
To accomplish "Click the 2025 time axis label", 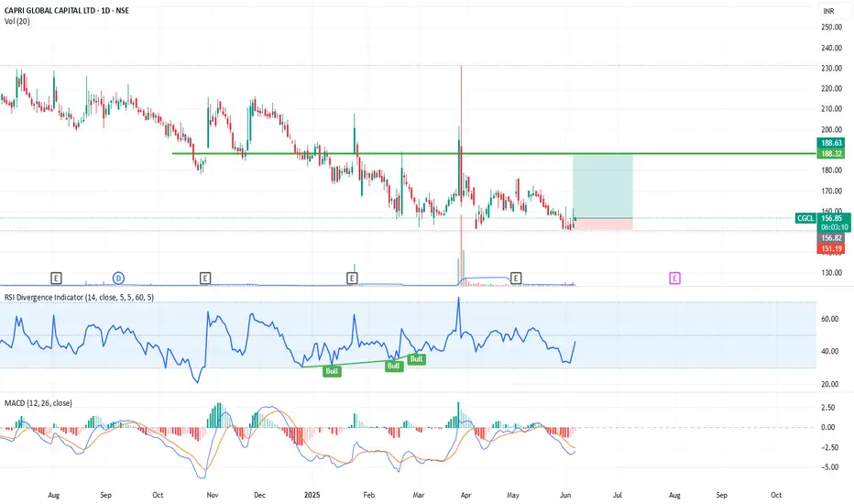I will click(312, 495).
